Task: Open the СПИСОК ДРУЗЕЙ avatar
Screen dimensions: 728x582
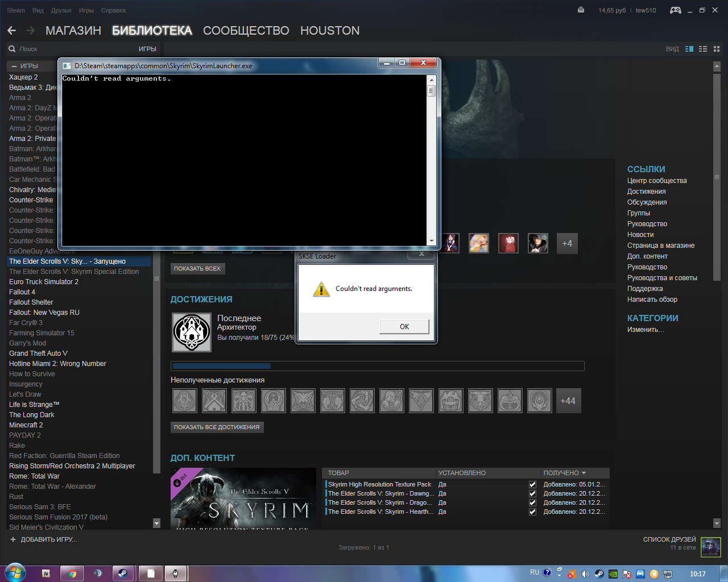Action: [x=711, y=547]
